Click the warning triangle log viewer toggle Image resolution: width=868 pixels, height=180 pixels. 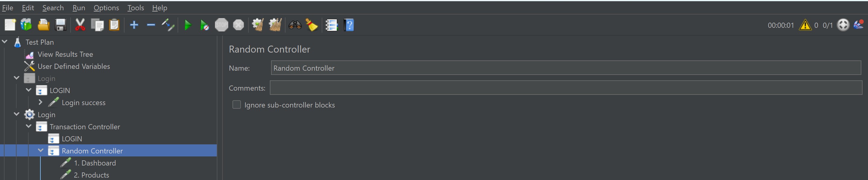805,25
